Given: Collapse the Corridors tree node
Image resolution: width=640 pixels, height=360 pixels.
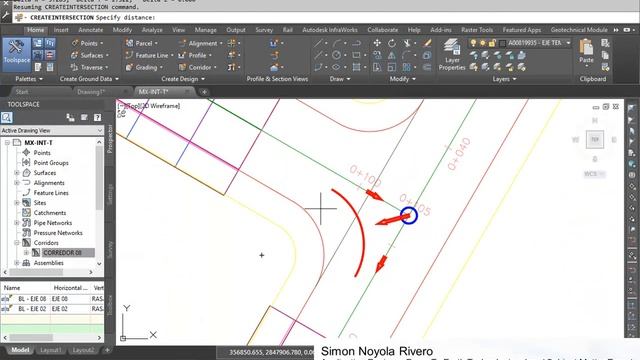Looking at the screenshot, I should pos(17,242).
